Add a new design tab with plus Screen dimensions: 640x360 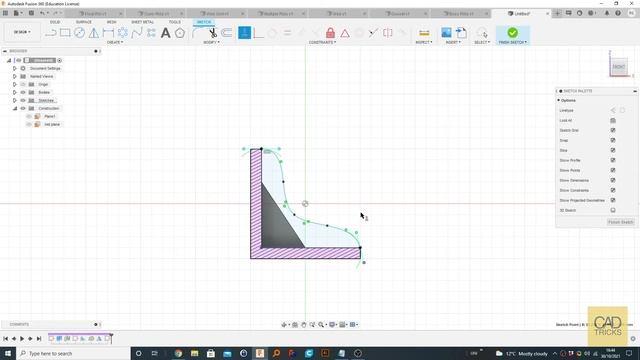point(558,13)
